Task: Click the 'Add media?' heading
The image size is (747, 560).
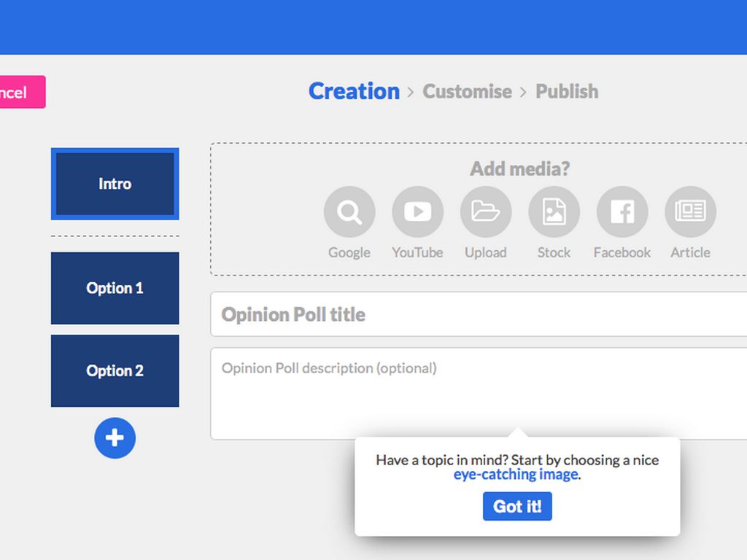Action: tap(519, 169)
